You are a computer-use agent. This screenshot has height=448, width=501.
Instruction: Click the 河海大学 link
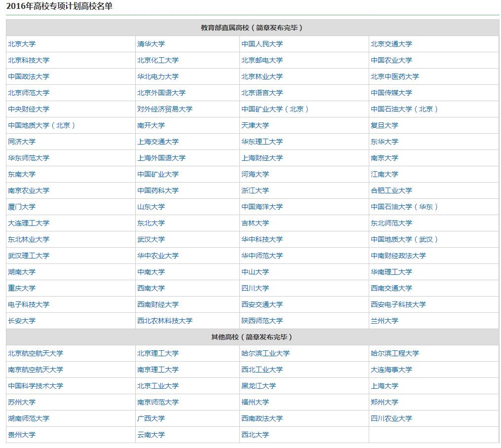coord(255,174)
